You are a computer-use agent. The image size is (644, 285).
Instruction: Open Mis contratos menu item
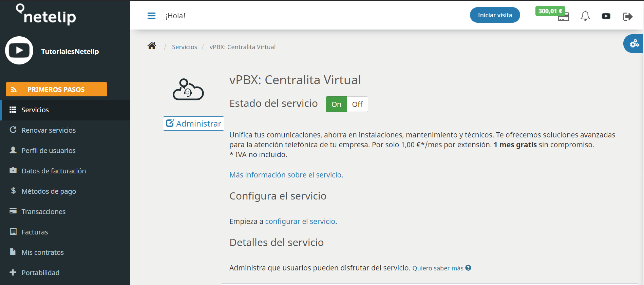[65, 252]
